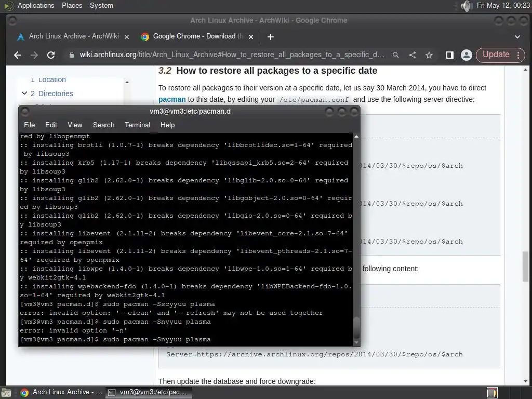532x399 pixels.
Task: Click the Server=https://archive.archlinux.org line
Action: pos(314,354)
